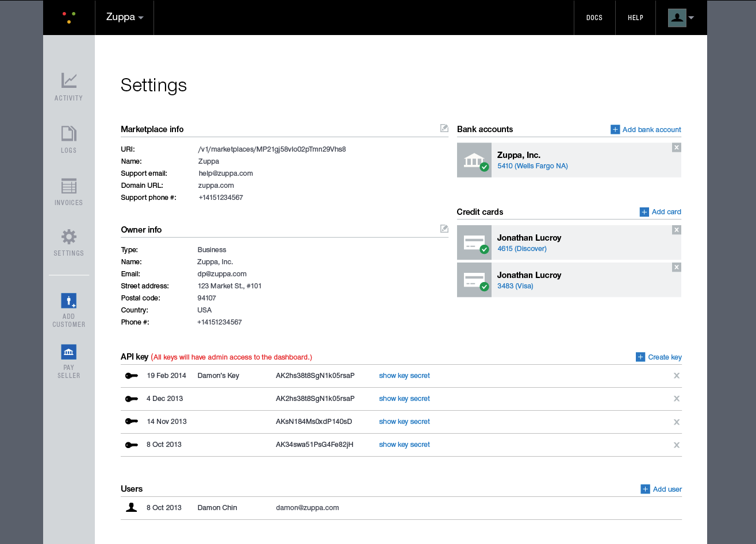Select the marketplace URI value

pos(272,149)
